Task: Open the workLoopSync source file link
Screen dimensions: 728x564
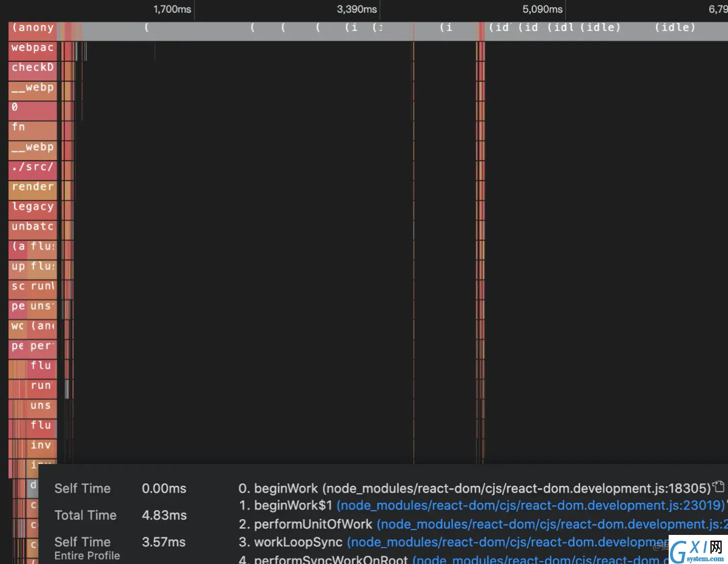Action: [x=508, y=542]
